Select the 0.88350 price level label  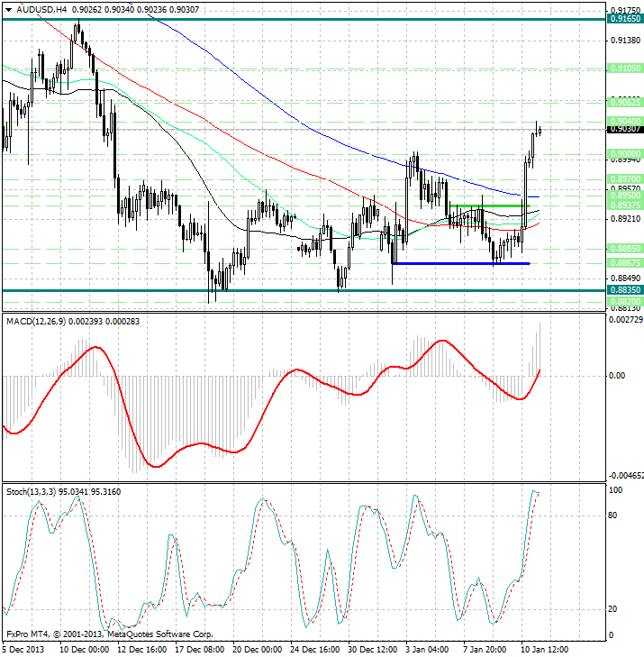tap(625, 290)
